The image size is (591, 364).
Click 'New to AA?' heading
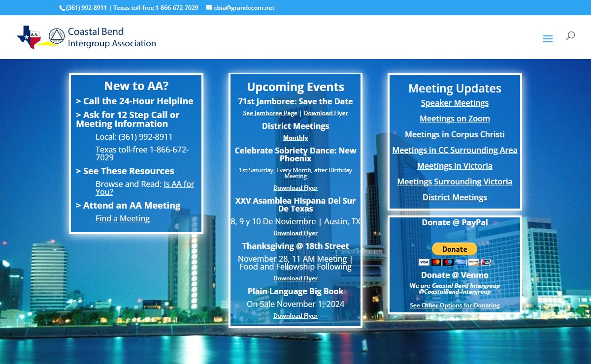136,86
